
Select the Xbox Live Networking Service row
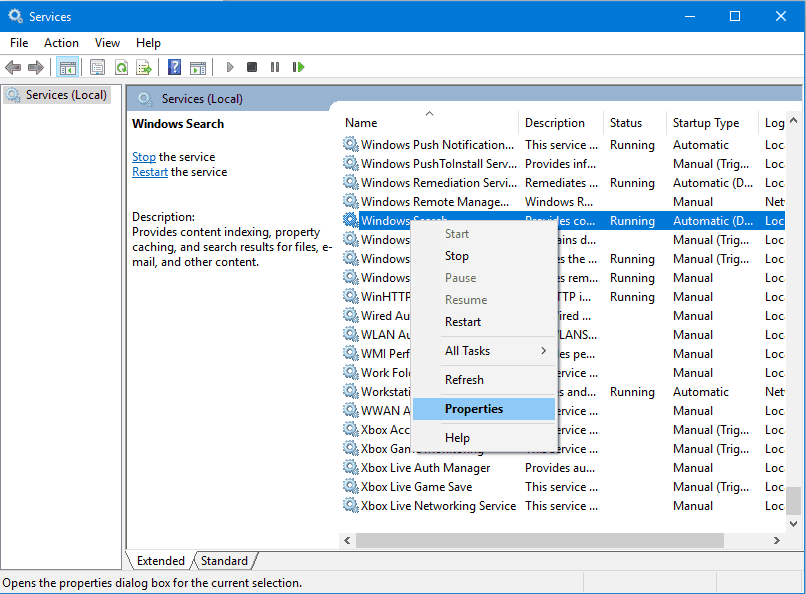(x=563, y=506)
